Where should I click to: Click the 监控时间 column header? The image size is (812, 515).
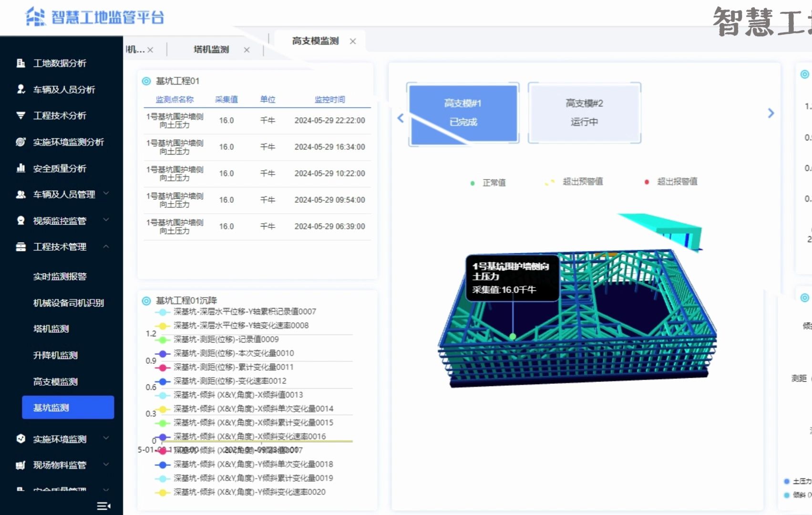[330, 100]
